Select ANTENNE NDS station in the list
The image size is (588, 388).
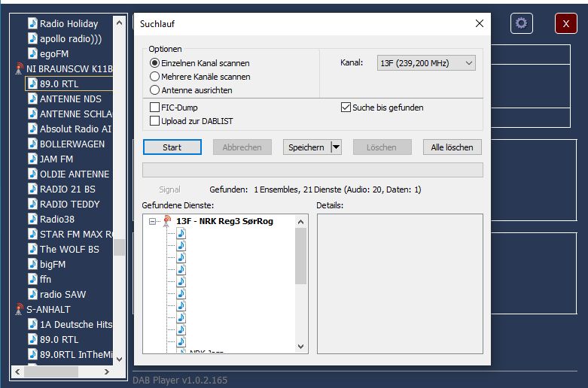pyautogui.click(x=70, y=99)
